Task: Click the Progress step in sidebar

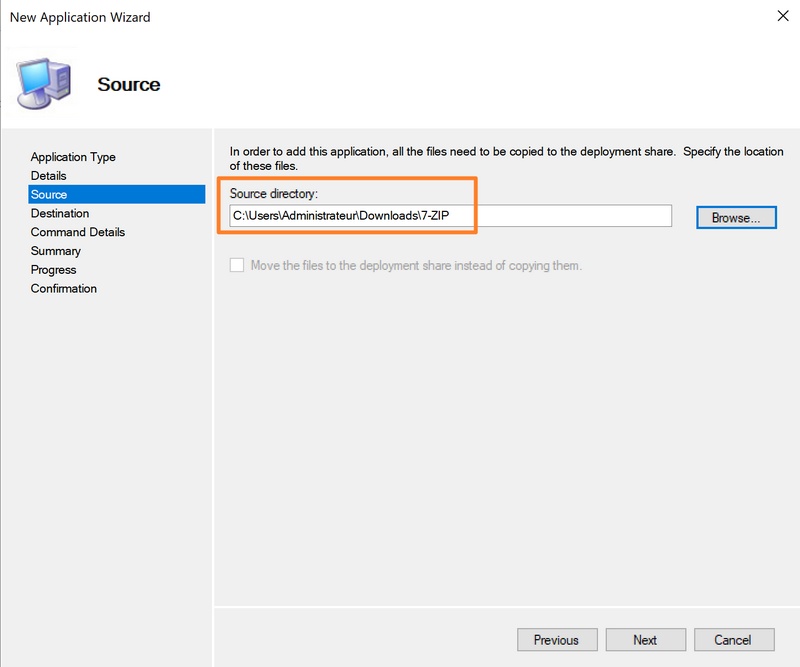Action: 54,270
